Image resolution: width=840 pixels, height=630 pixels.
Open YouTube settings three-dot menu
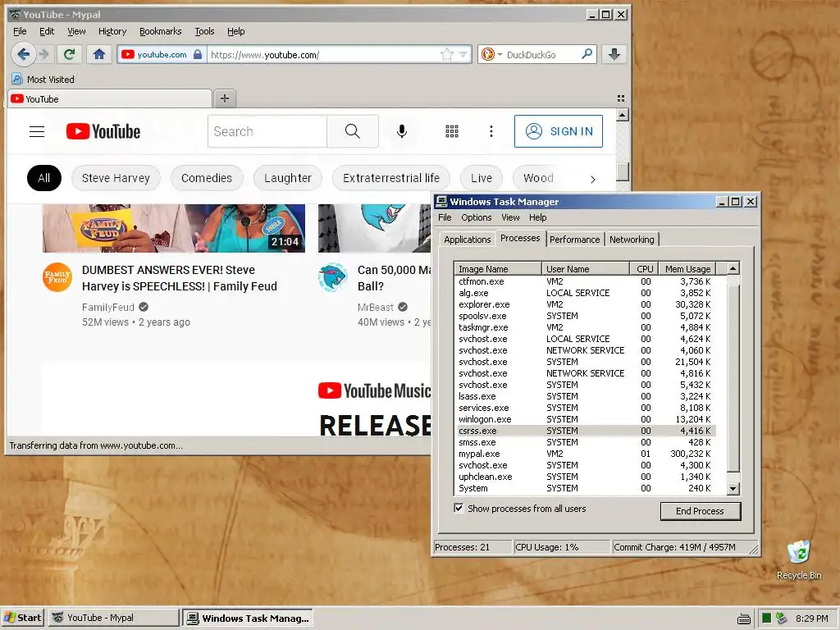point(491,131)
